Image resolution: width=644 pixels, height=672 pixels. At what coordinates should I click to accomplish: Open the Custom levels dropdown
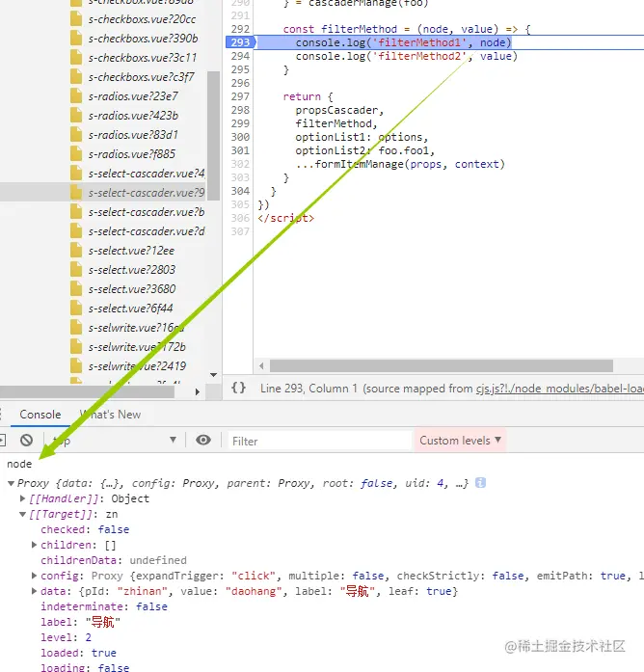pyautogui.click(x=460, y=441)
